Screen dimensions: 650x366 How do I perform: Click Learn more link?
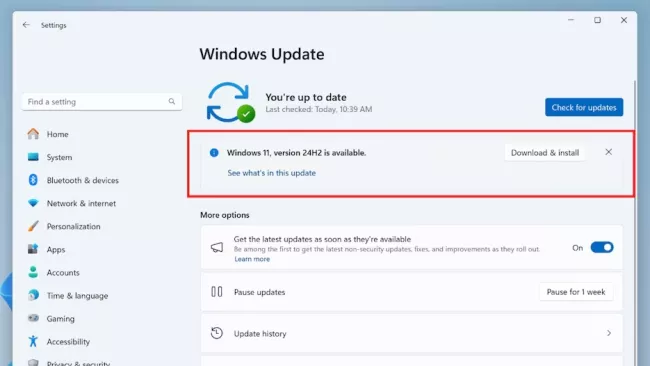point(252,259)
